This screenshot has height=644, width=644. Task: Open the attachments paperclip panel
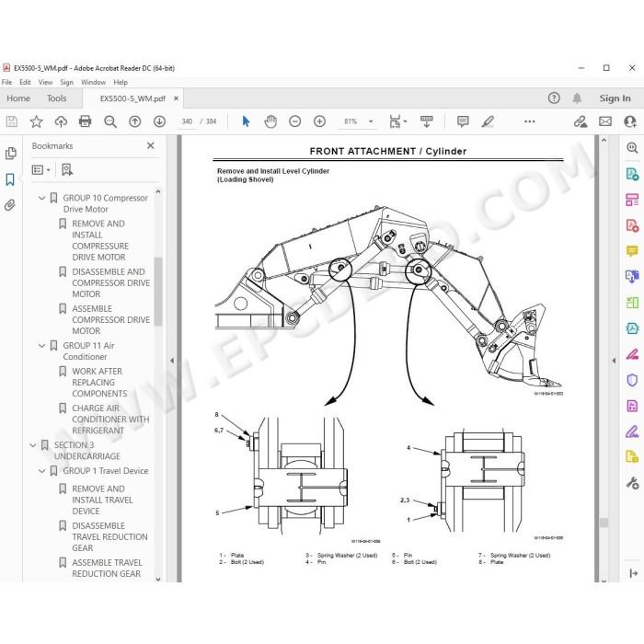tap(10, 205)
